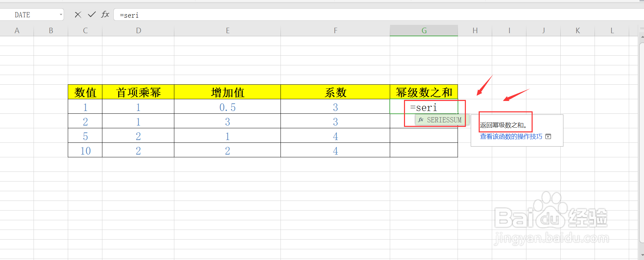Click the 增加值 cell with value 3
The image size is (644, 260).
228,121
